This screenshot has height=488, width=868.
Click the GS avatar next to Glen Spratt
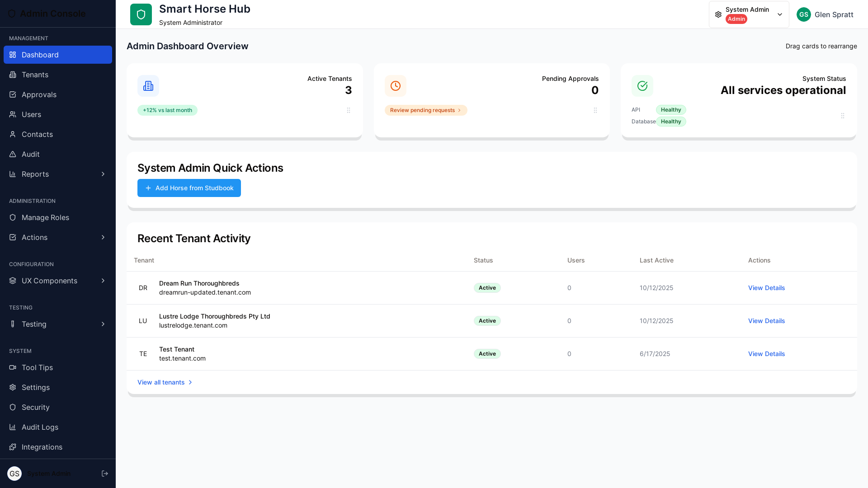click(x=804, y=14)
